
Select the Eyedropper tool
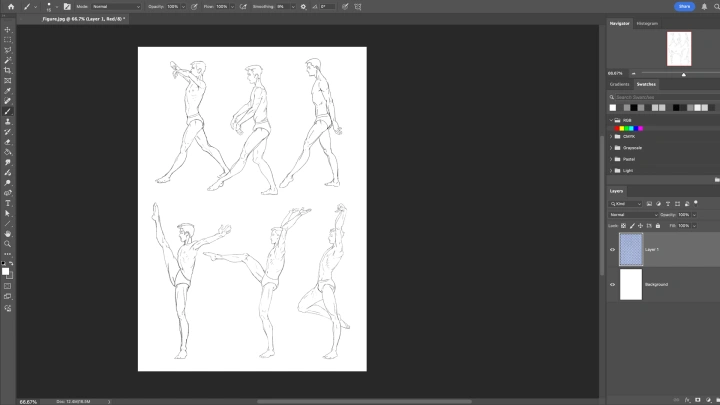(7, 91)
